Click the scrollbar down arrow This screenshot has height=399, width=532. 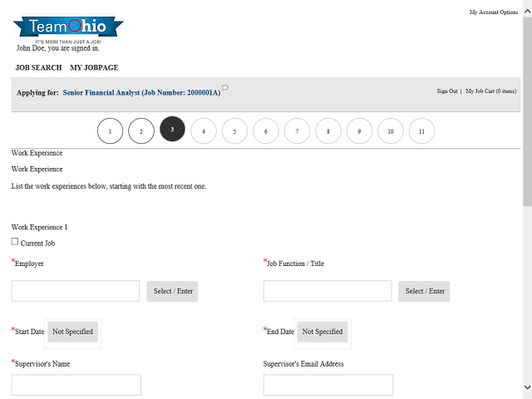coord(528,387)
